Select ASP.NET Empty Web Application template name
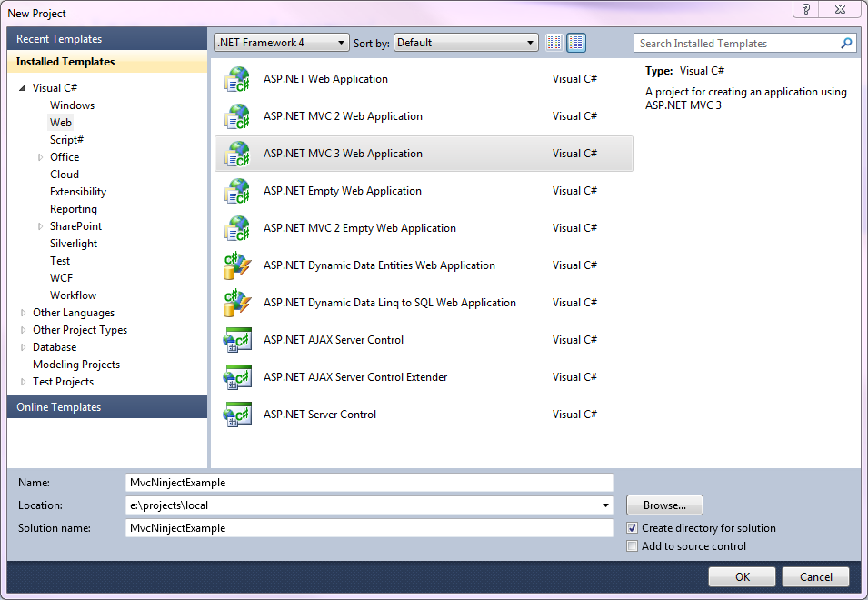This screenshot has height=600, width=868. point(342,191)
